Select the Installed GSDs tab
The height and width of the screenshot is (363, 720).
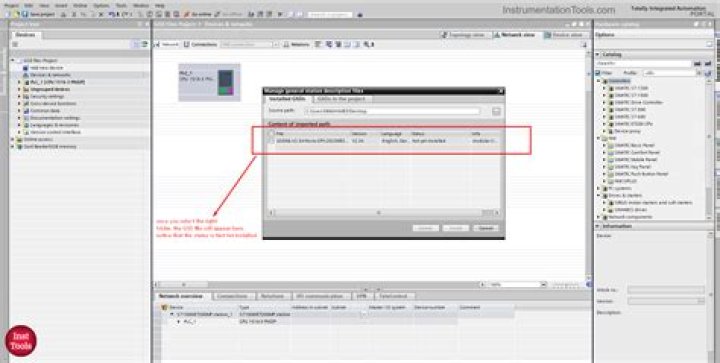coord(287,99)
